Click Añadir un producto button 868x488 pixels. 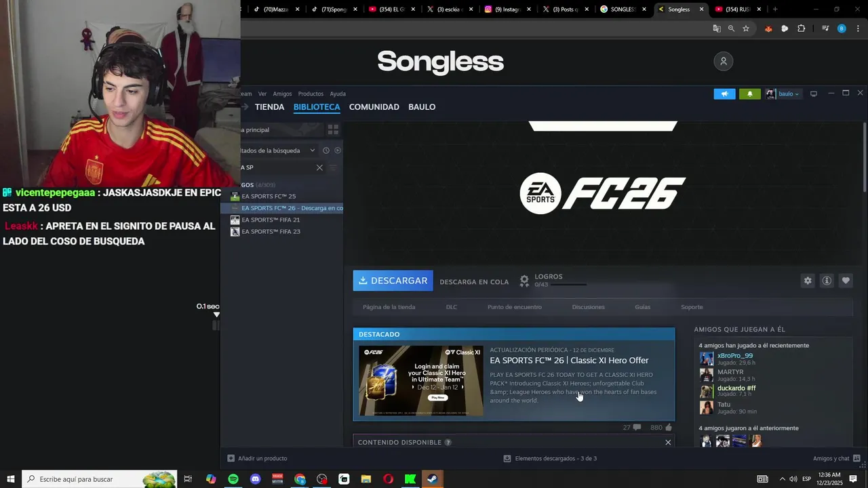pyautogui.click(x=257, y=459)
